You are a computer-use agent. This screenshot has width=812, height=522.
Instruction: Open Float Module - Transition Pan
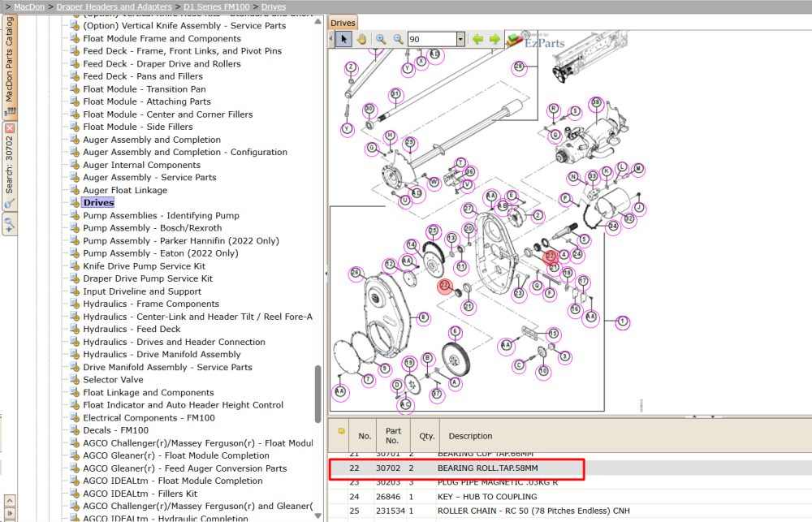click(144, 89)
